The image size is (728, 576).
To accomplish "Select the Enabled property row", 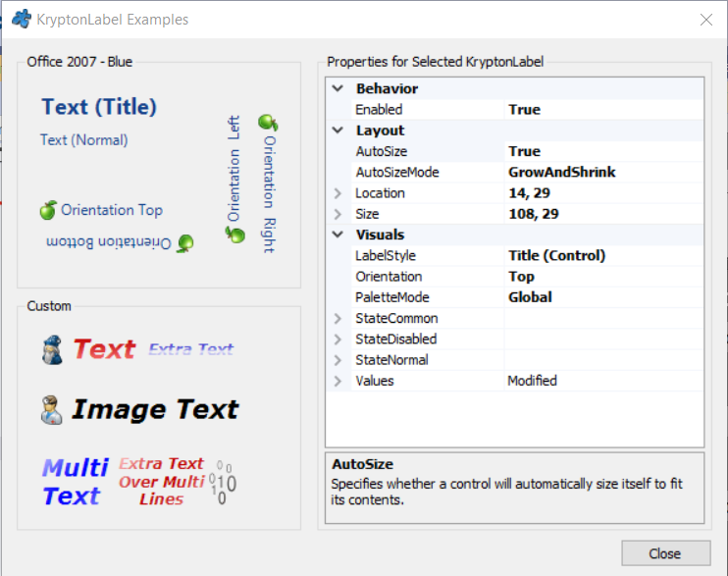I will [515, 110].
